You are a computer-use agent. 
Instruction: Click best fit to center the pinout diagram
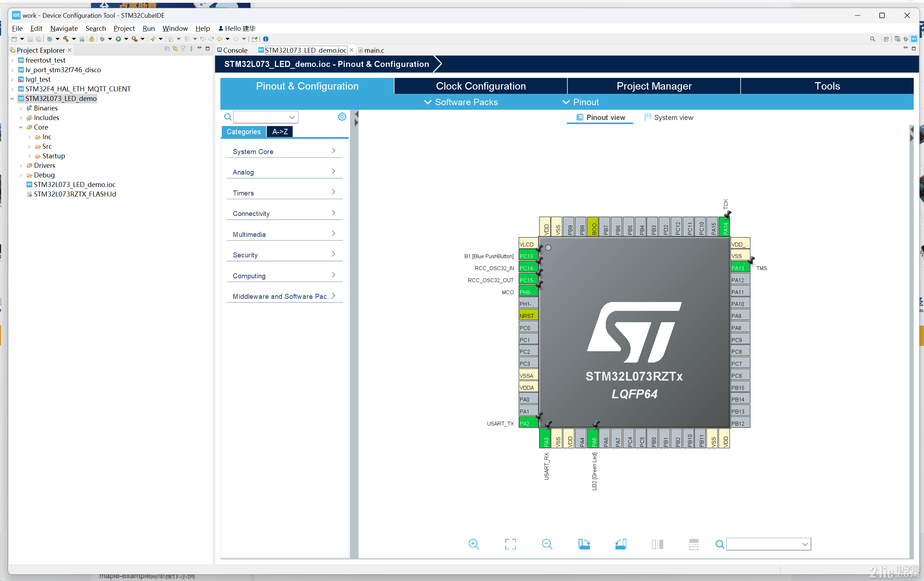point(510,544)
